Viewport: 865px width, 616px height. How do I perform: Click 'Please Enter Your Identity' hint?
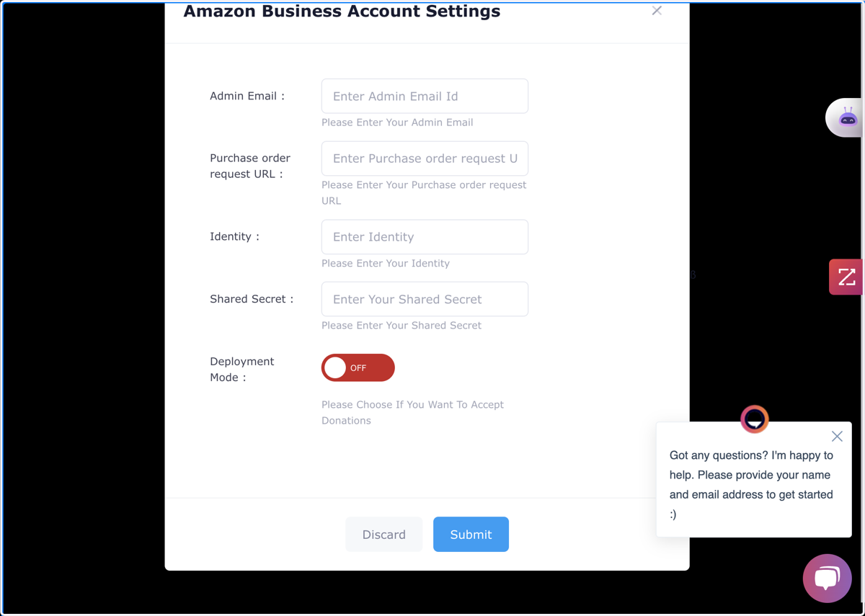tap(386, 264)
